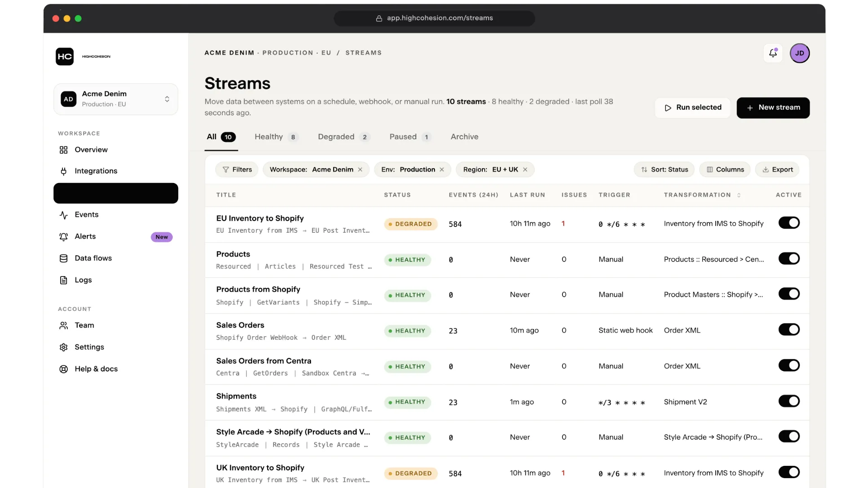Open the notifications bell
The width and height of the screenshot is (868, 488).
click(x=773, y=53)
